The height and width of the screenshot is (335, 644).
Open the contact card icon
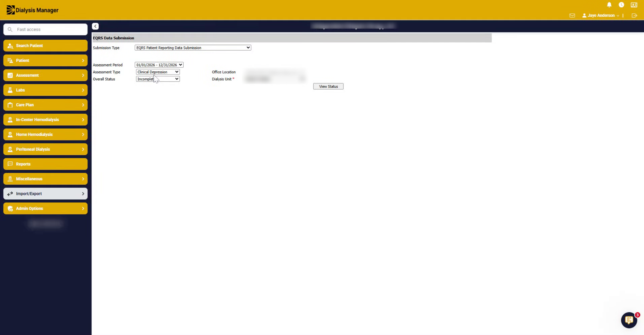634,5
